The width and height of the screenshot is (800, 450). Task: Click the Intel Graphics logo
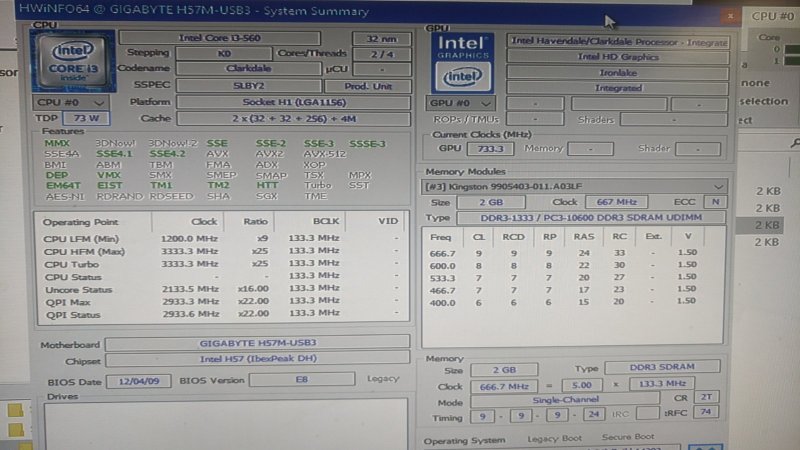tap(463, 60)
